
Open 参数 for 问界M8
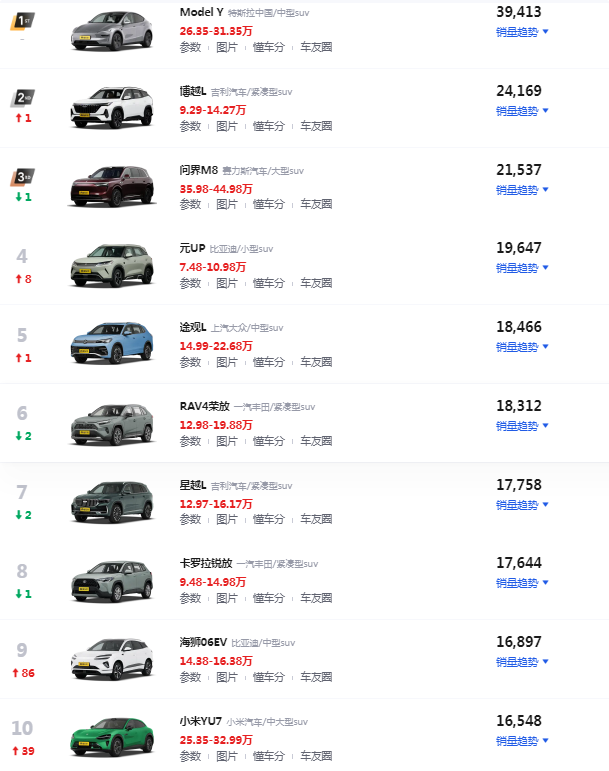point(190,204)
